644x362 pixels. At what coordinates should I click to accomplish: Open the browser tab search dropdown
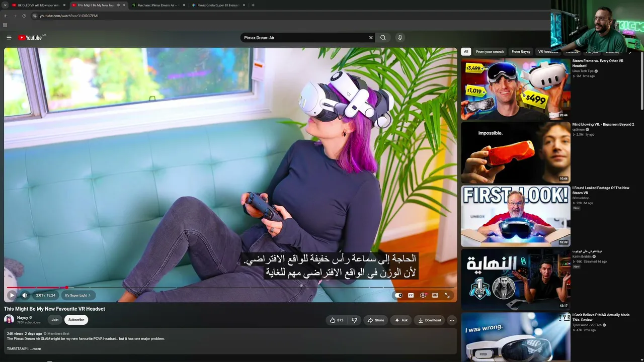click(x=5, y=5)
